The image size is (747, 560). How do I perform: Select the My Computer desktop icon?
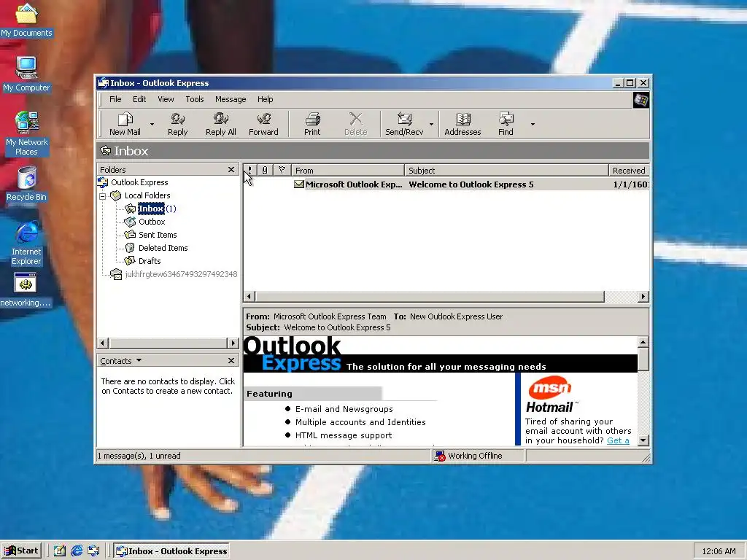[x=26, y=75]
